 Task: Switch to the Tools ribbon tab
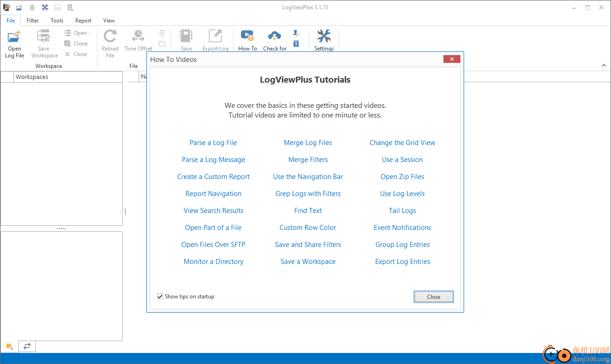point(57,21)
